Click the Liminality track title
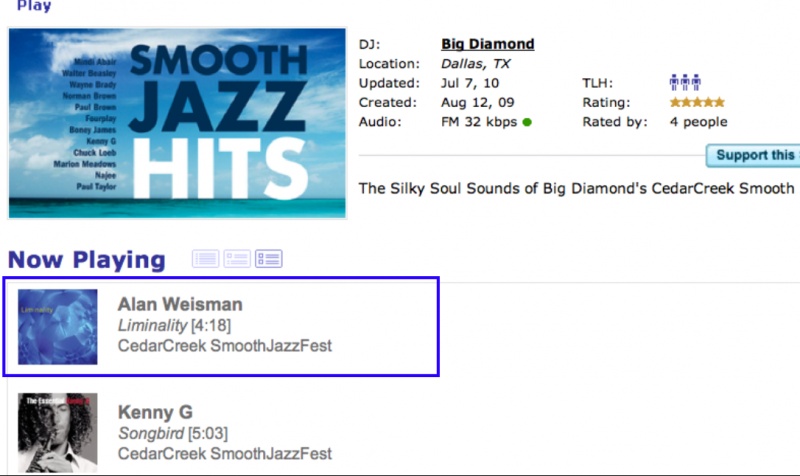This screenshot has width=800, height=476. 152,326
